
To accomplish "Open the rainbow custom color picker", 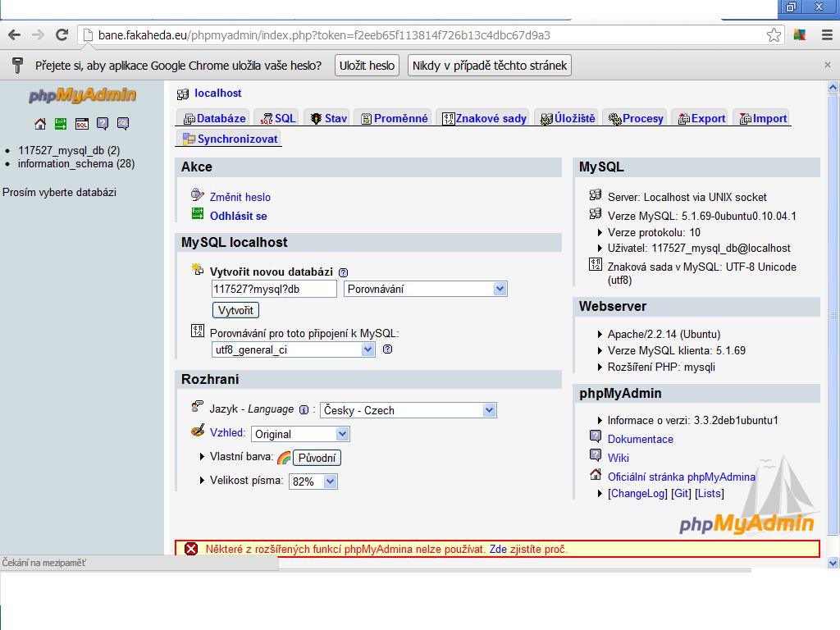I will [x=284, y=458].
